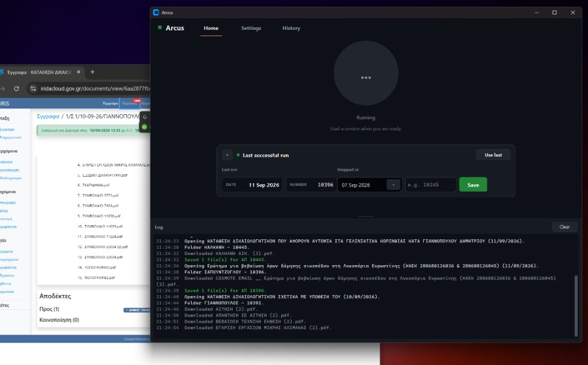Click the Use last button

[493, 155]
